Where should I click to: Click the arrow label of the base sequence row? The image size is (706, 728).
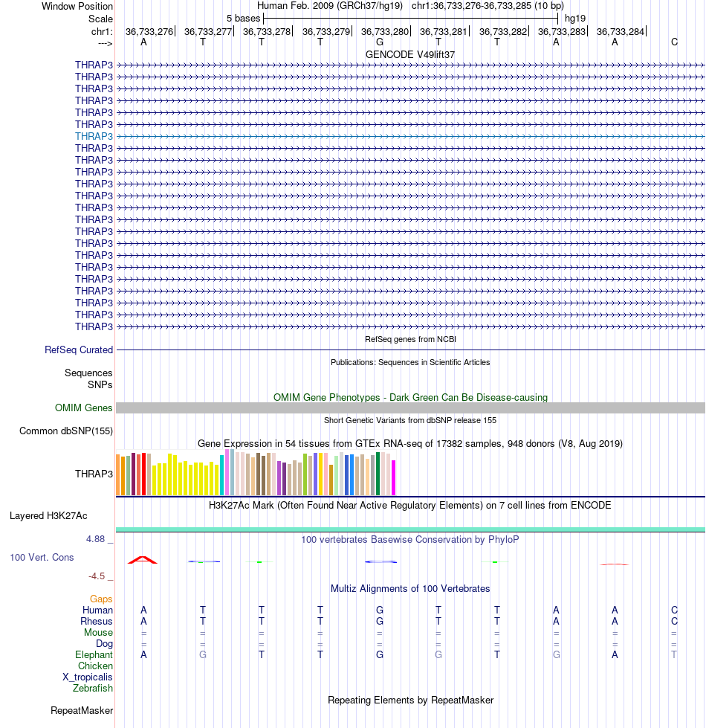click(x=106, y=44)
